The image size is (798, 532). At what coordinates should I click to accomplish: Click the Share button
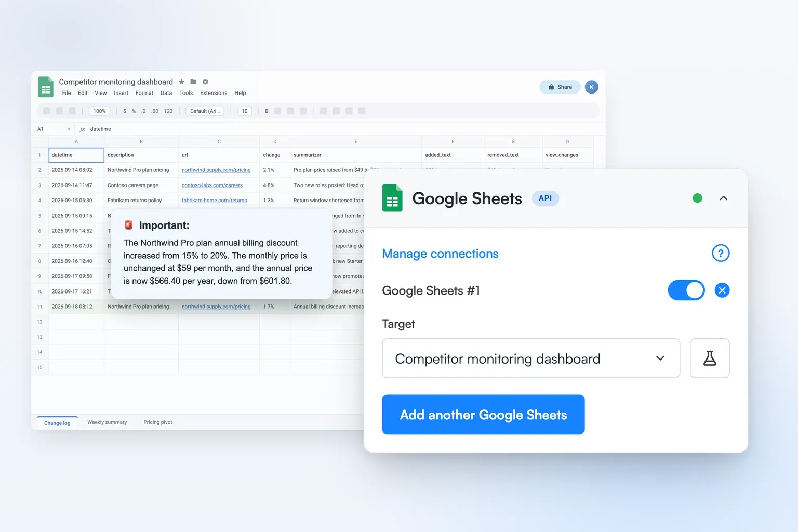pos(560,87)
